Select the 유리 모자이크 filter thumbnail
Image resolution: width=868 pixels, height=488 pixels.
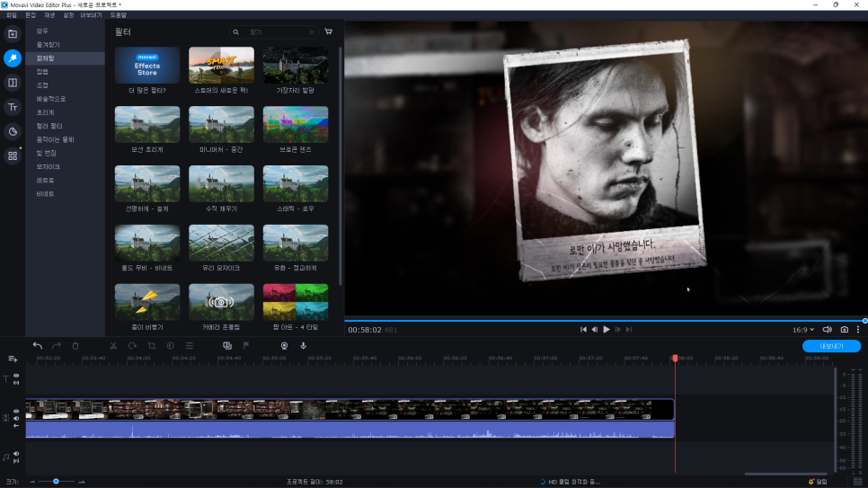(221, 244)
